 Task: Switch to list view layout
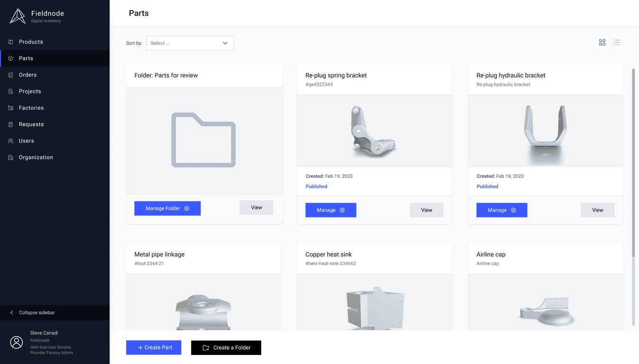pyautogui.click(x=616, y=43)
